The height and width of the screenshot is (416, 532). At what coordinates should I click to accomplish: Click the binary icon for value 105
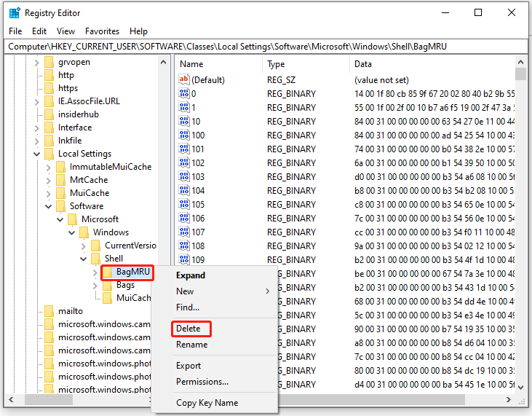tap(184, 204)
